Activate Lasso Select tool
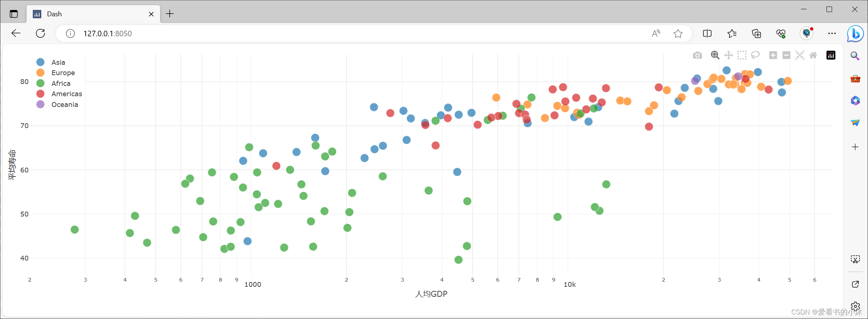Screen dimensions: 868x319 (755, 56)
